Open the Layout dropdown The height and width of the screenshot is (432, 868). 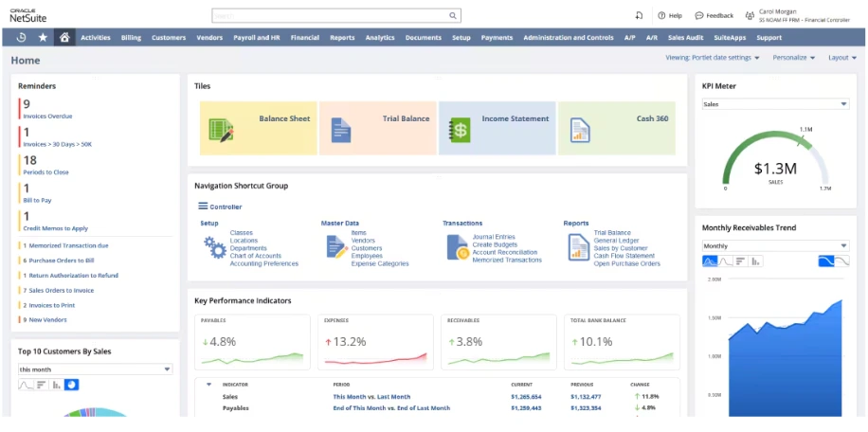coord(842,58)
